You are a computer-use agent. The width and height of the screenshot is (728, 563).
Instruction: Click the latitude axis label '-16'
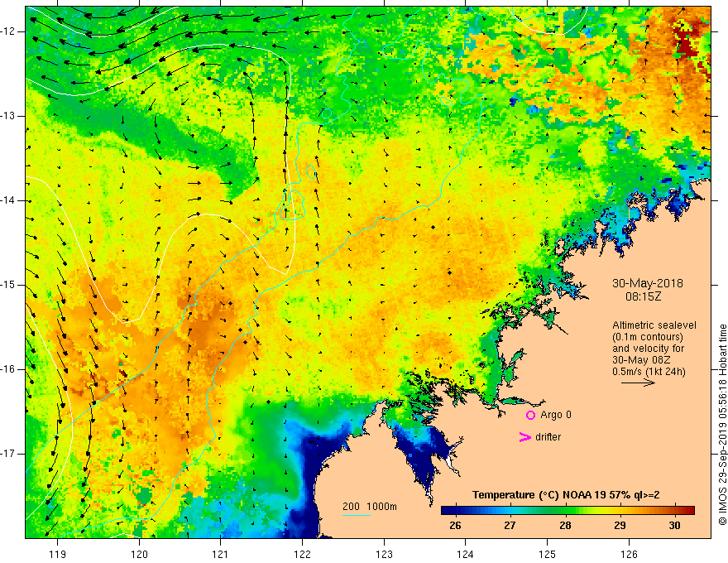tap(8, 369)
